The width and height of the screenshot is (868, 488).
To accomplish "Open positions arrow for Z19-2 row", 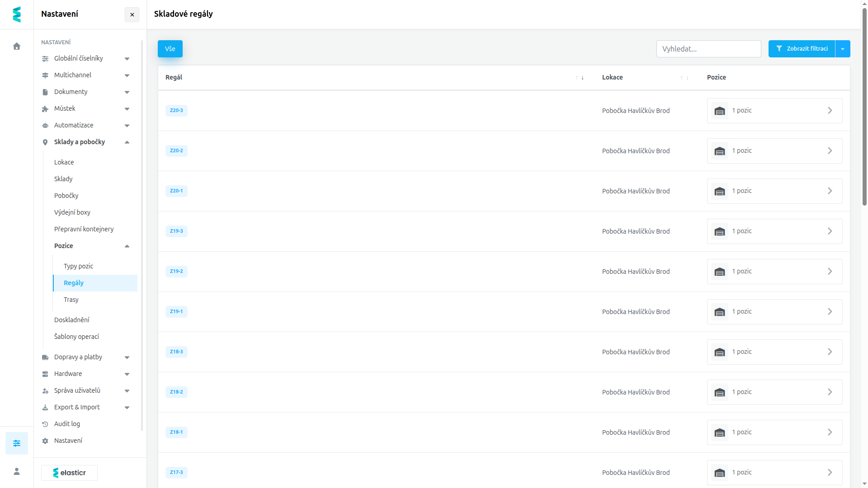I will [x=830, y=272].
